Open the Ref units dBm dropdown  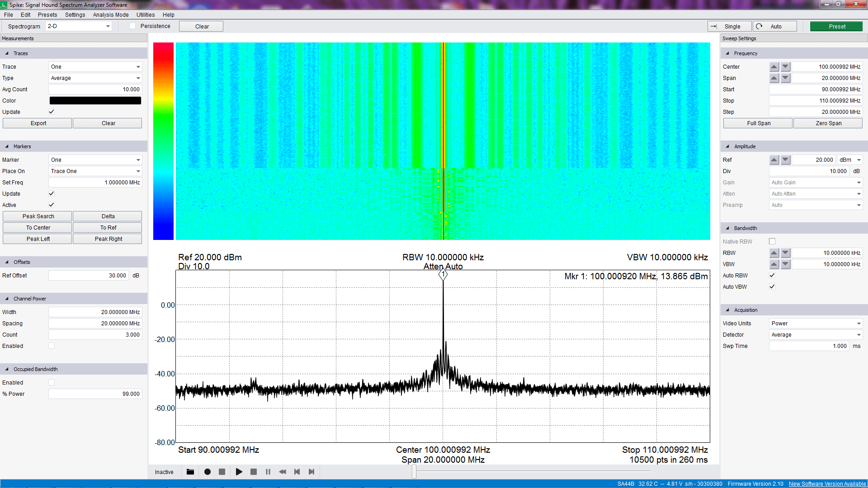click(x=849, y=160)
